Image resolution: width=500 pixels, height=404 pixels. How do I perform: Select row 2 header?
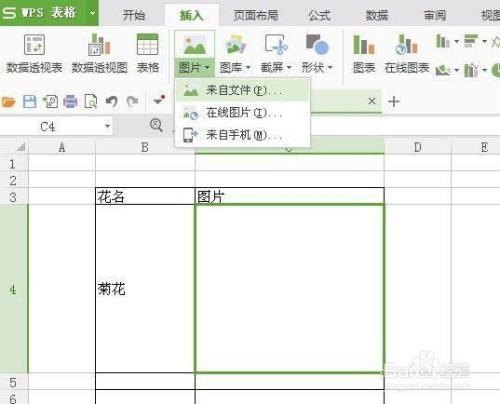point(13,180)
